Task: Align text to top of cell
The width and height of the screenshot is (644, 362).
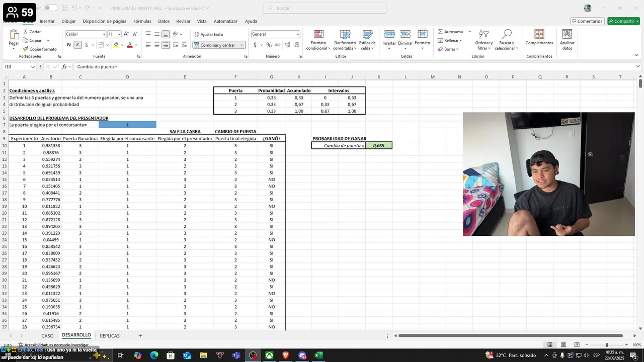Action: click(148, 34)
